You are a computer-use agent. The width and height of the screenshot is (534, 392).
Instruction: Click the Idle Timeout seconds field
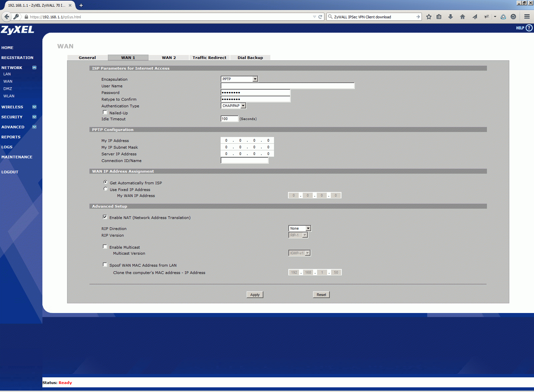[x=230, y=119]
